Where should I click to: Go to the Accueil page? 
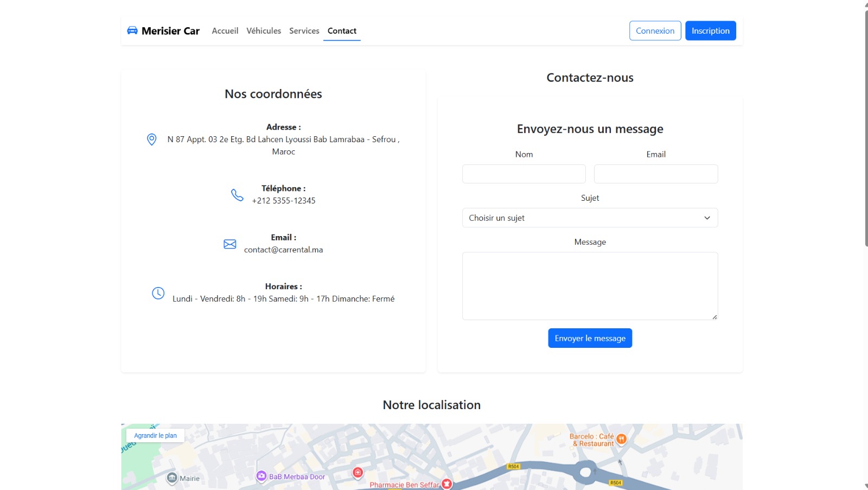click(225, 31)
